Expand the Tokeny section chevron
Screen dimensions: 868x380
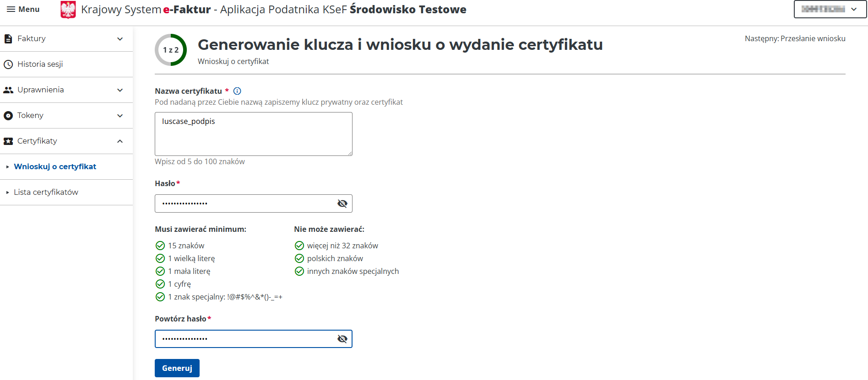[120, 116]
